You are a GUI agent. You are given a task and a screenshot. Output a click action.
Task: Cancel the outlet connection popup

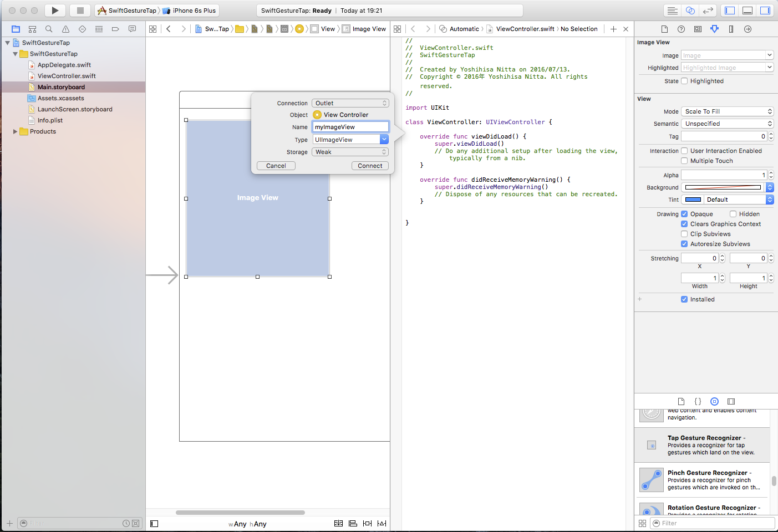point(276,166)
